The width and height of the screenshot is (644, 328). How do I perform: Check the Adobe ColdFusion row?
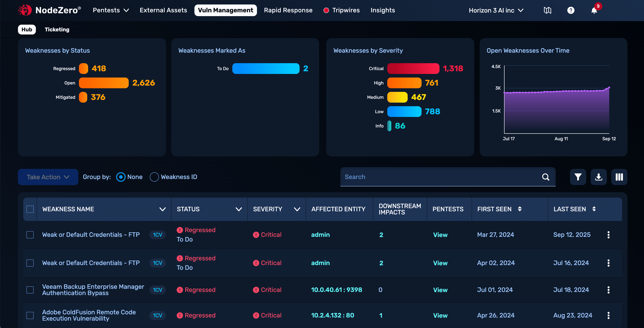[x=30, y=315]
